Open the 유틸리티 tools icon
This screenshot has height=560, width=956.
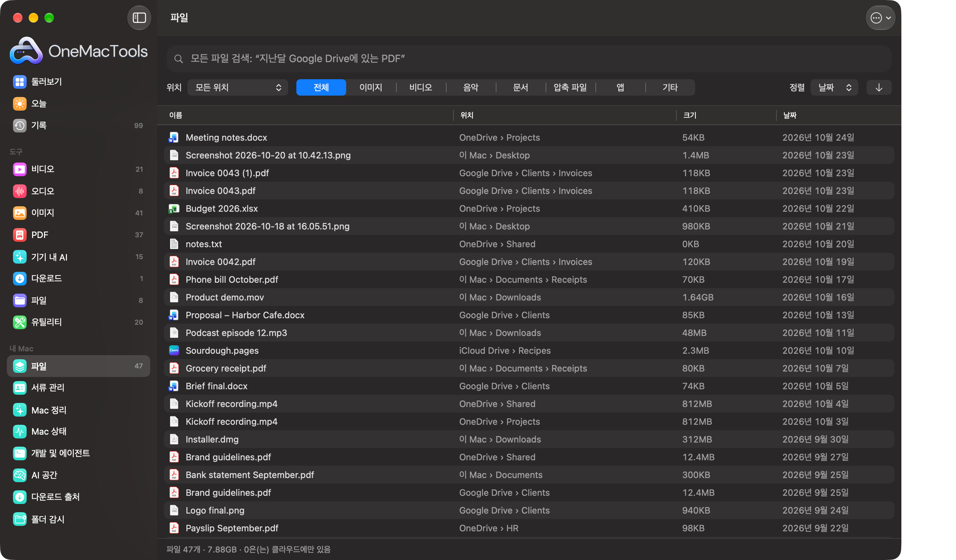[20, 322]
